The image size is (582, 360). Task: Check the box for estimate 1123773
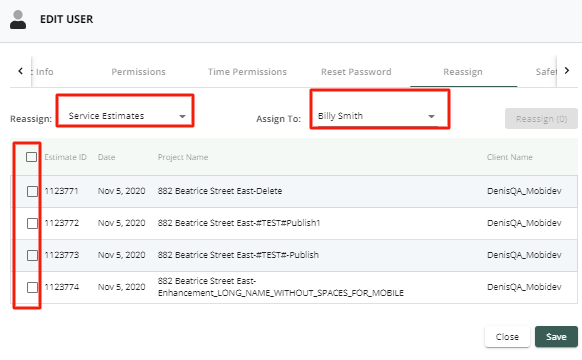(32, 255)
